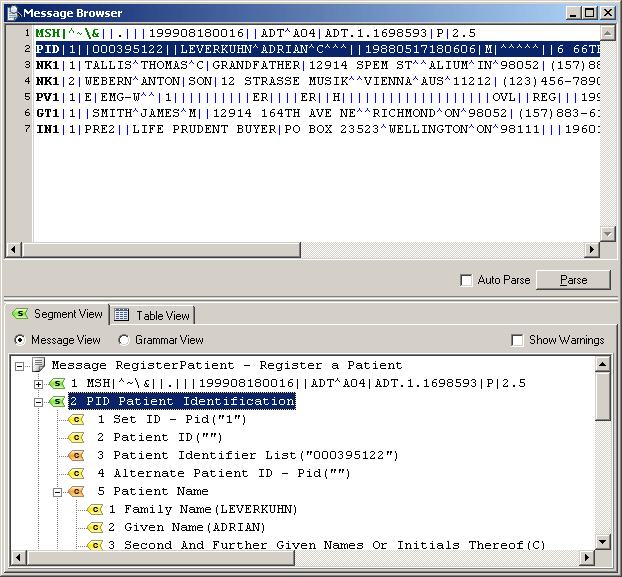The height and width of the screenshot is (577, 622).
Task: Collapse the Patient Name field node
Action: click(x=58, y=493)
